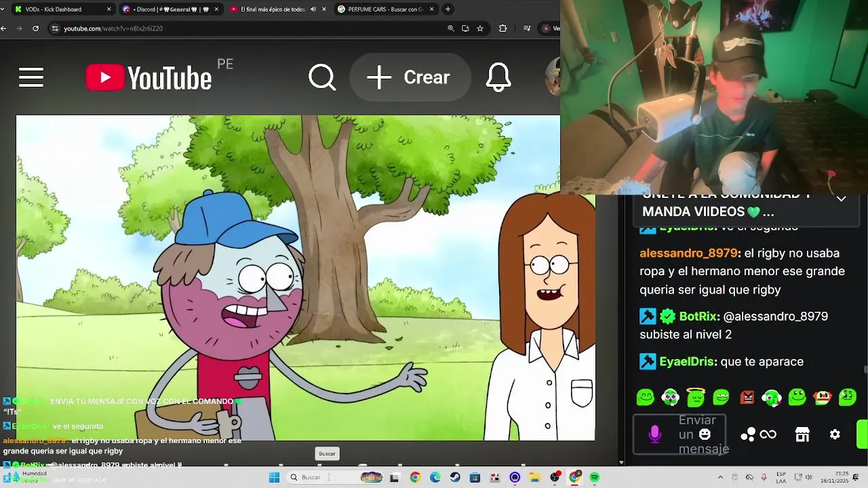This screenshot has height=488, width=868.
Task: Open the YouTube hamburger guide menu
Action: (31, 77)
